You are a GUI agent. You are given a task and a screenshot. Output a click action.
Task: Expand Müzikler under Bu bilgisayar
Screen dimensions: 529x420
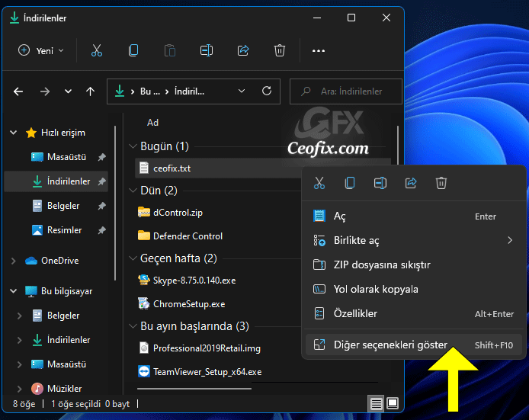pyautogui.click(x=20, y=389)
